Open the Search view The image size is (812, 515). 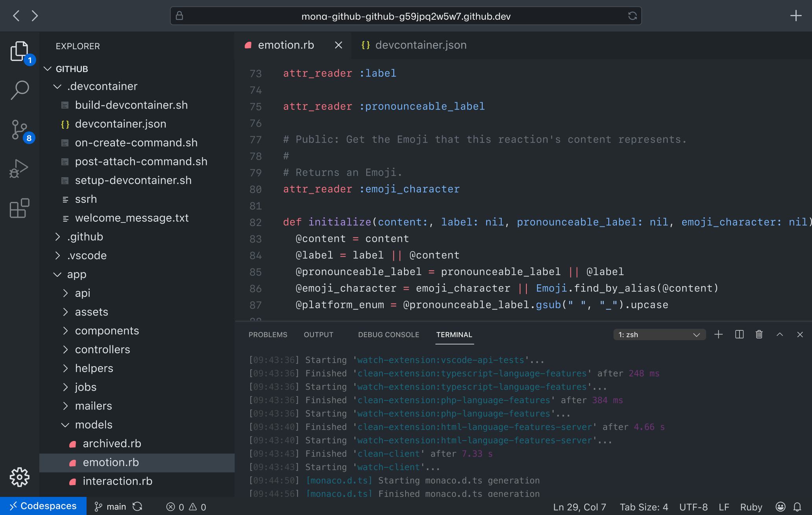click(20, 90)
